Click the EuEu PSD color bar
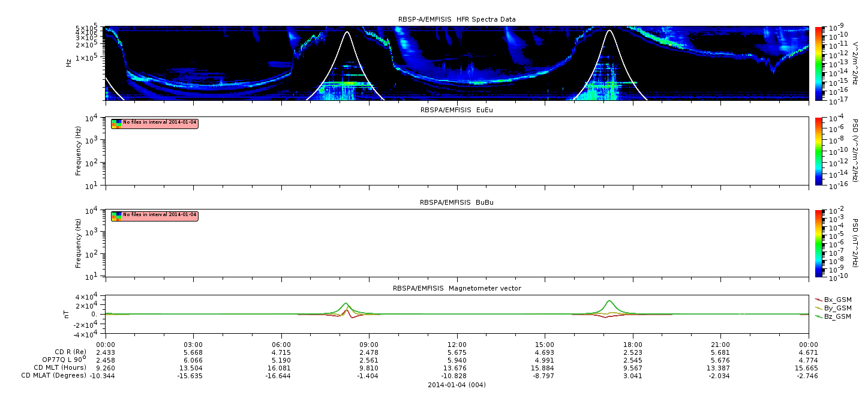Viewport: 868px width, 395px height. [819, 151]
